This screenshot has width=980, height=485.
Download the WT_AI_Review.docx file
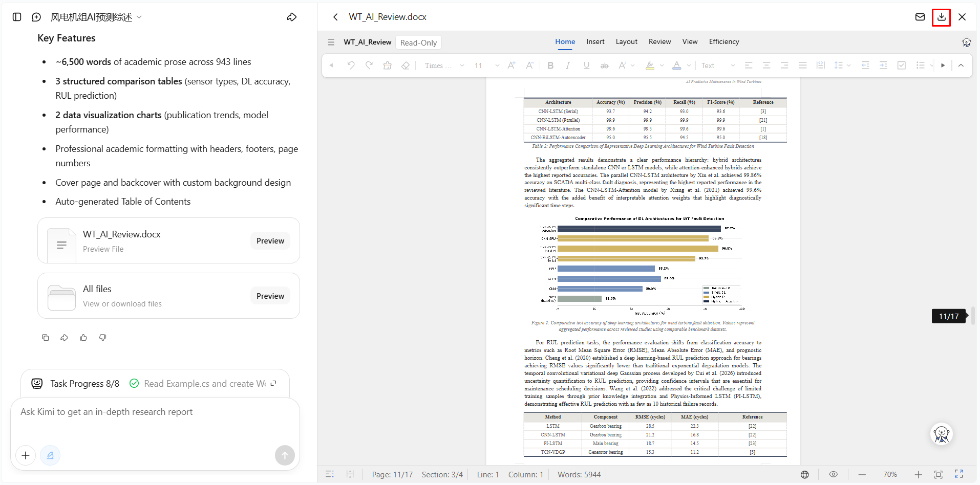click(941, 17)
